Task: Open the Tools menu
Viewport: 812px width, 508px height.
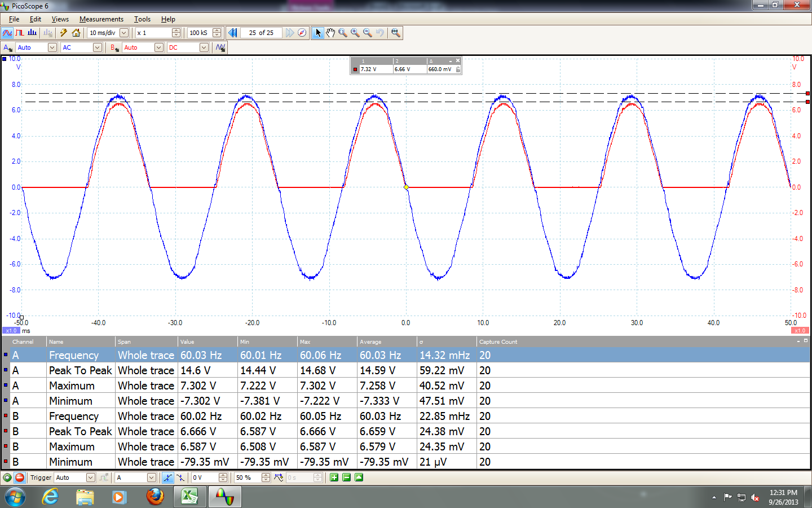Action: [142, 19]
